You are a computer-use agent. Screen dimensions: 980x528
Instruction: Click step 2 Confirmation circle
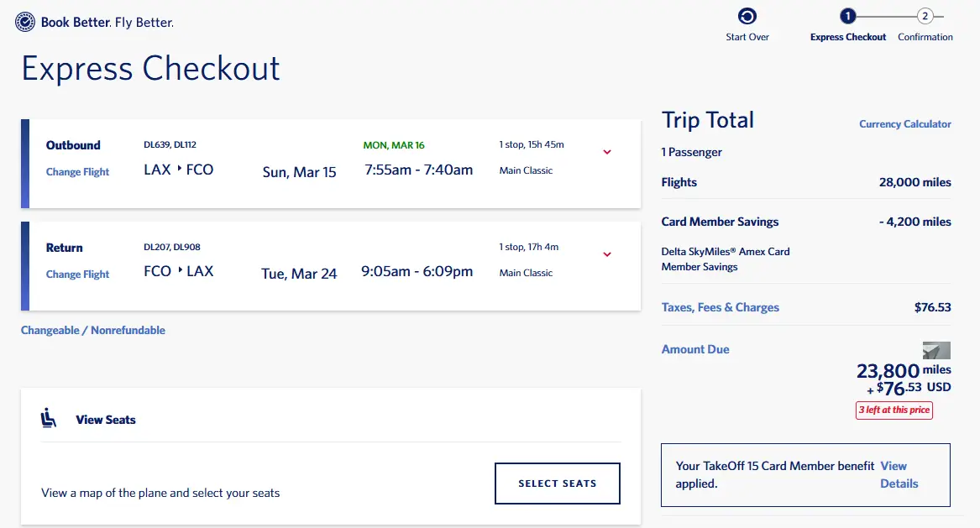(x=925, y=16)
